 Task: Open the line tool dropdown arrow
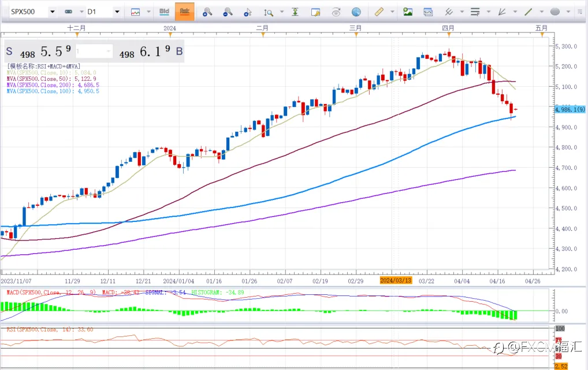click(541, 12)
